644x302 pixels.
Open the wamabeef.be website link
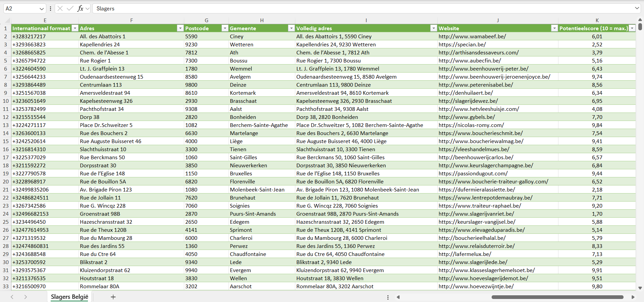click(472, 36)
